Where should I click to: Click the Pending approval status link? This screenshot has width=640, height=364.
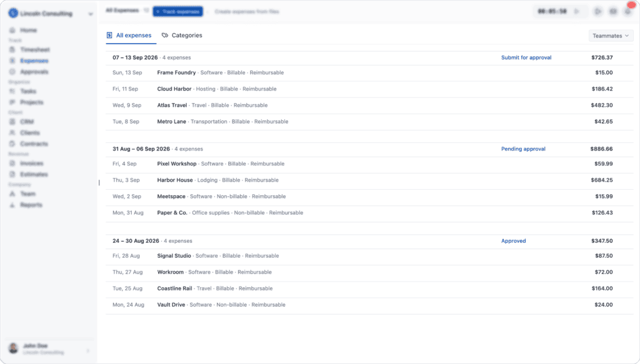point(523,149)
